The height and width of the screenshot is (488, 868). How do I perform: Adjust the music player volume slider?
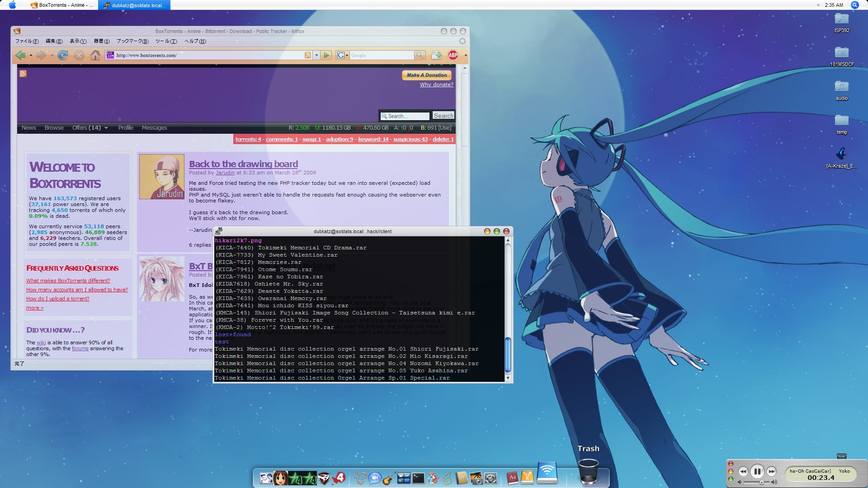pos(762,483)
